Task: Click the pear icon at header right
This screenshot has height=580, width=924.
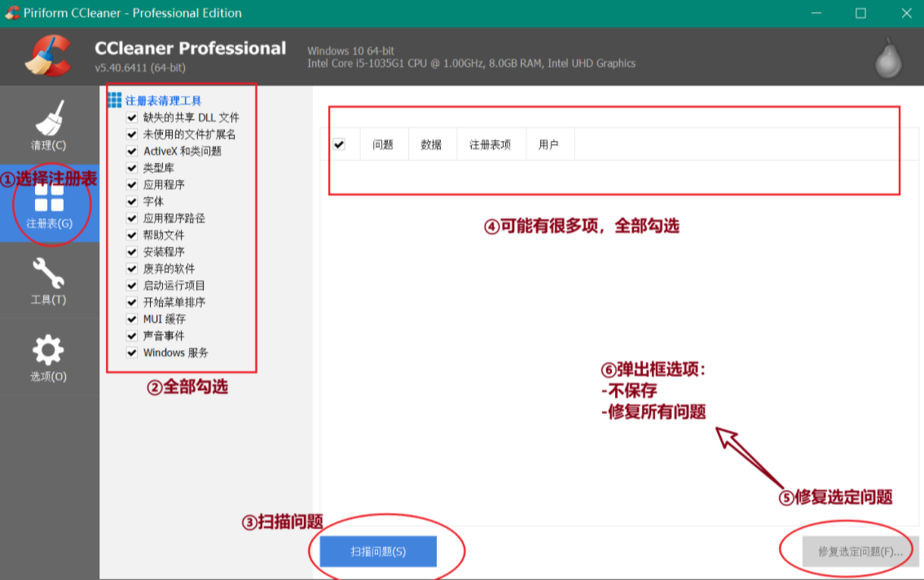Action: click(888, 59)
